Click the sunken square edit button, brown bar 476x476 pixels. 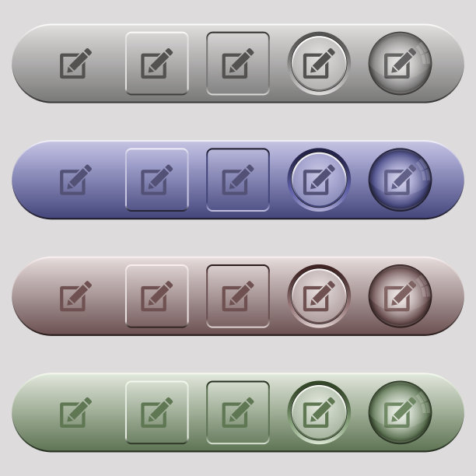[x=238, y=296]
